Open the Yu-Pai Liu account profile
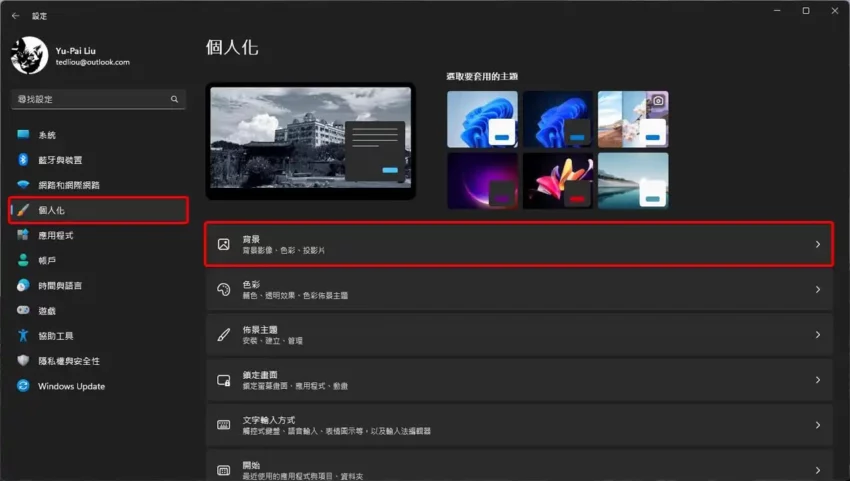850x481 pixels. [x=70, y=55]
